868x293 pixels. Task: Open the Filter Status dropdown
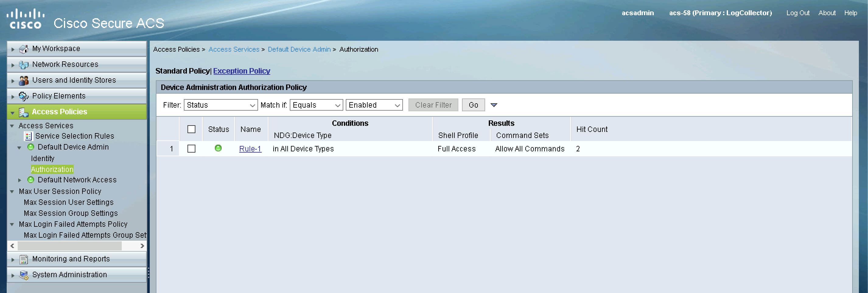[220, 105]
